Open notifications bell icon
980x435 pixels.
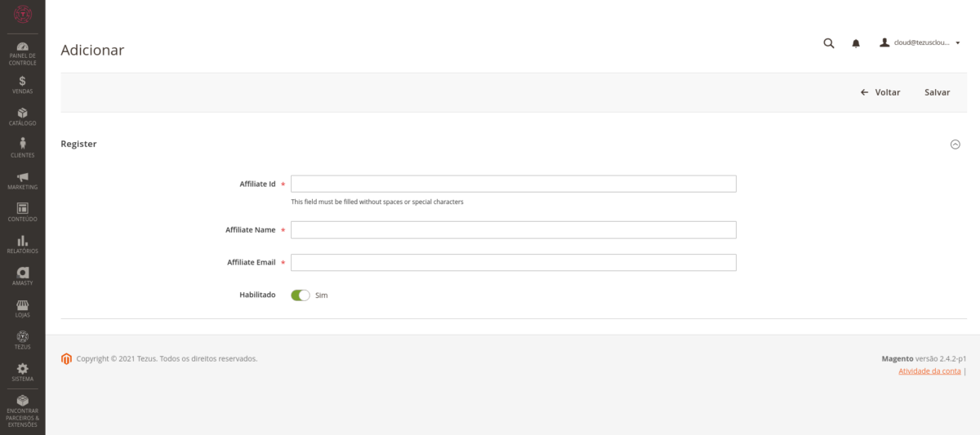coord(856,43)
